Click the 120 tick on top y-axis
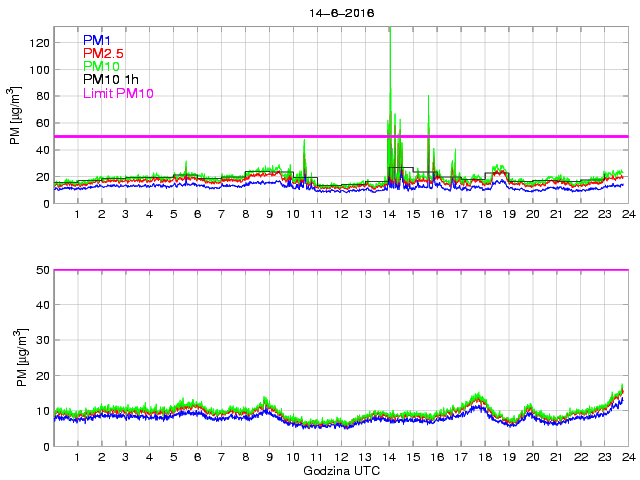The height and width of the screenshot is (480, 640). click(40, 43)
